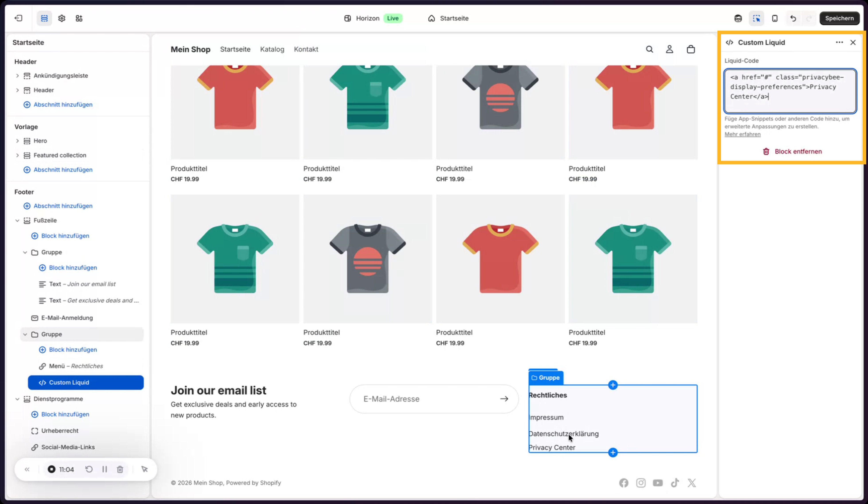Viewport: 868px width, 504px height.
Task: Open theme settings gear icon
Action: (62, 18)
